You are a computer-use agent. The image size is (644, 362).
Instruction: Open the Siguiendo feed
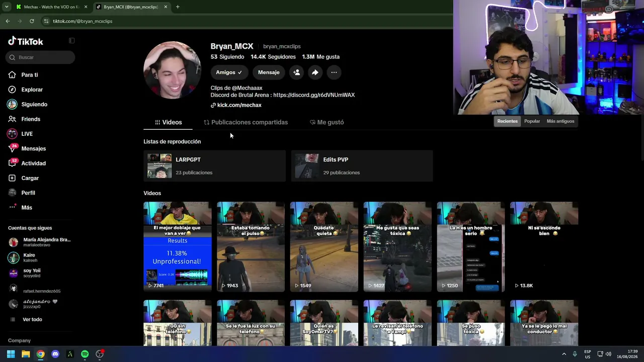(34, 104)
